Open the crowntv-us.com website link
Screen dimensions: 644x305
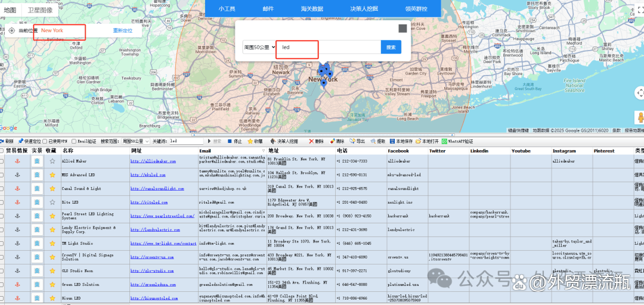coord(152,257)
